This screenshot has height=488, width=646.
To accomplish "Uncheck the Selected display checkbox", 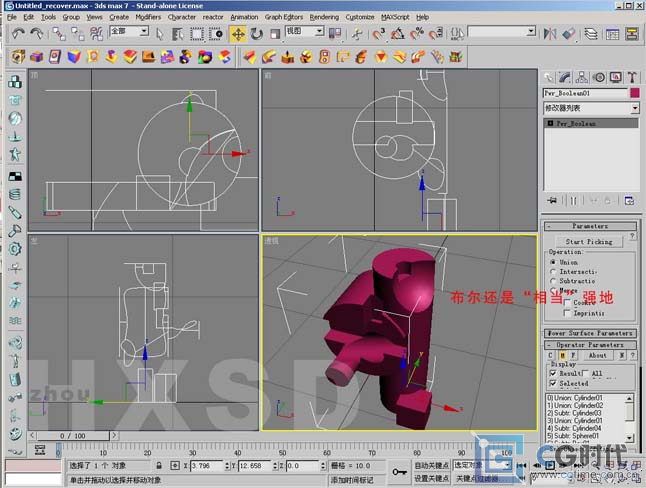I will pos(553,383).
